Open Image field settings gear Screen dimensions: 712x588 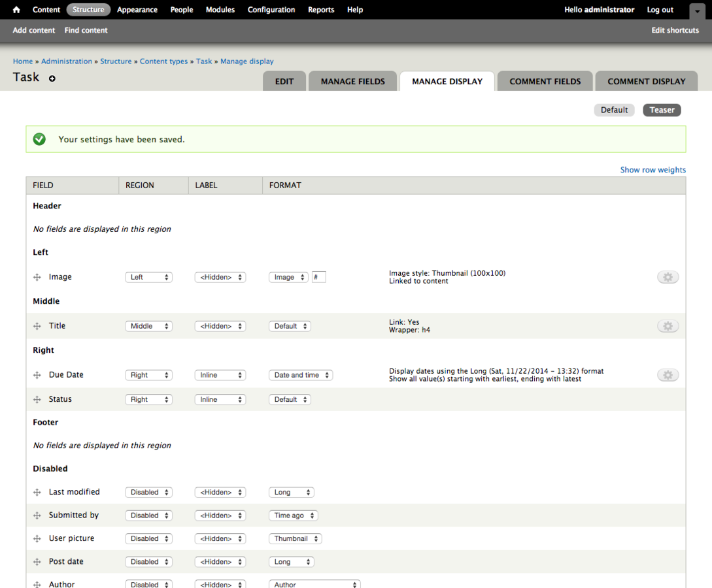[x=668, y=277]
